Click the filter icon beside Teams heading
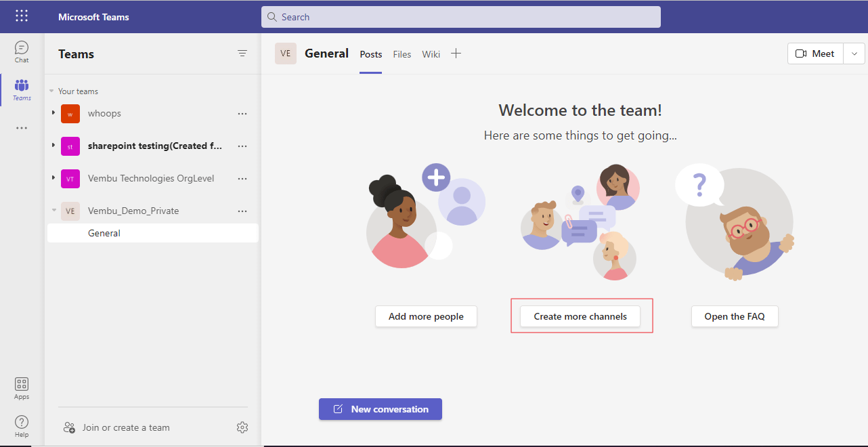The width and height of the screenshot is (868, 447). (x=242, y=54)
